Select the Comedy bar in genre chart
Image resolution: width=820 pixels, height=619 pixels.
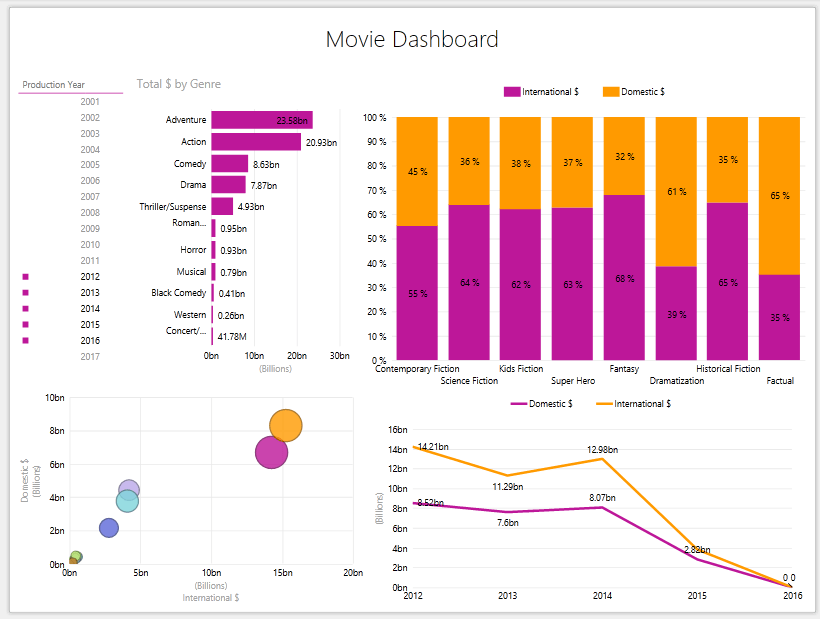coord(230,164)
